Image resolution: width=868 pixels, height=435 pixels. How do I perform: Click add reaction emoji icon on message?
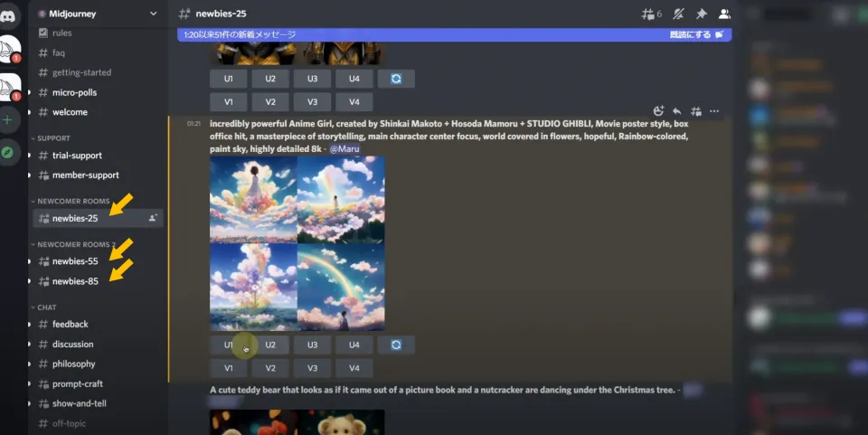[x=658, y=111]
